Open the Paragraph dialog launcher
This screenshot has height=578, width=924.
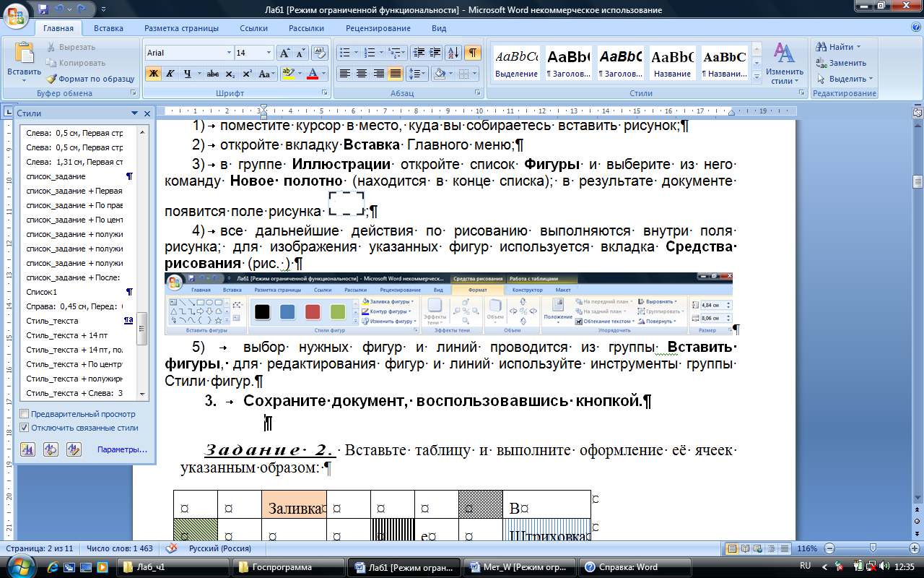(x=477, y=93)
